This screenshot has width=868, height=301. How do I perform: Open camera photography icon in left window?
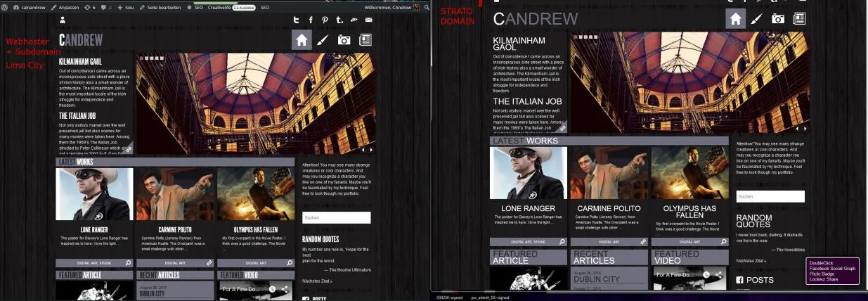point(344,39)
